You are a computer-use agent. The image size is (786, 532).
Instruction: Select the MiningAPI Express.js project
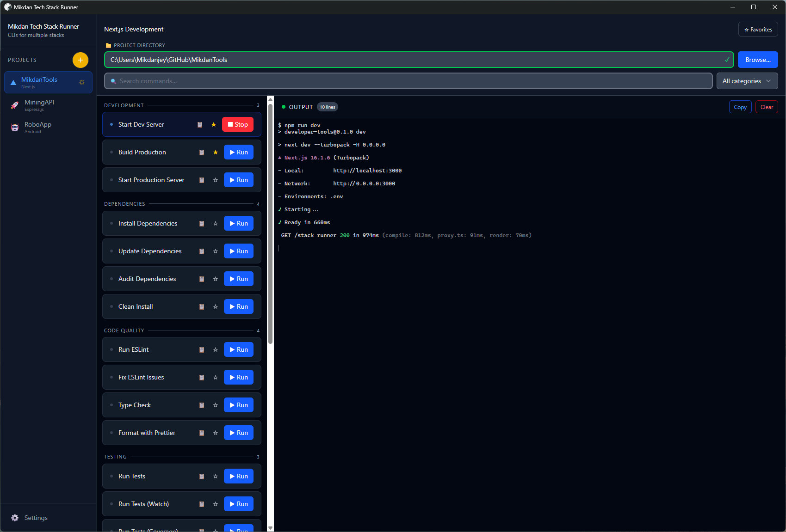point(48,105)
